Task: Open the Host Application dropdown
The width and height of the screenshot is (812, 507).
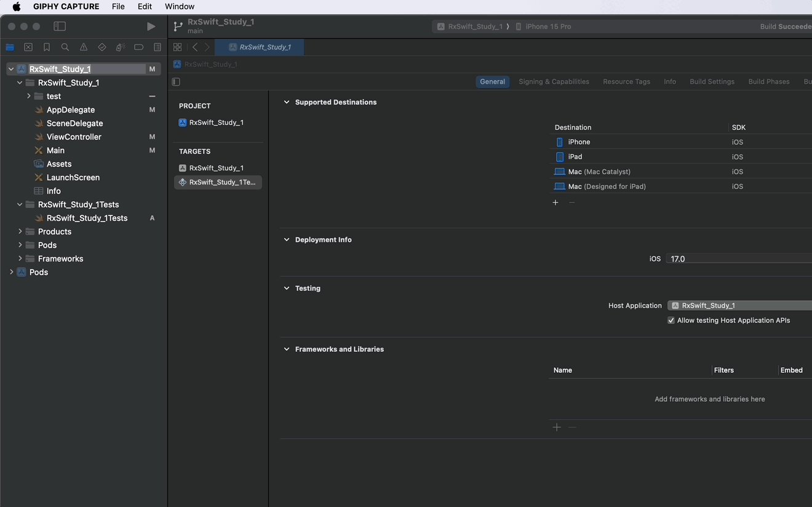Action: (739, 306)
